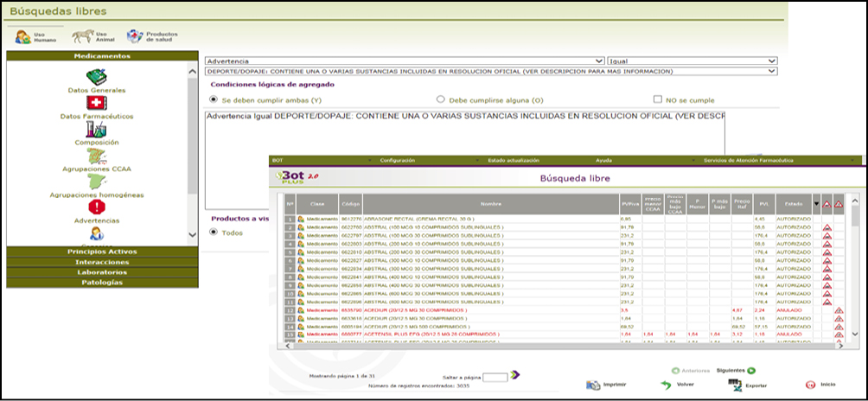Click the 'Saltar a página' input box
This screenshot has height=401, width=868.
coord(495,377)
